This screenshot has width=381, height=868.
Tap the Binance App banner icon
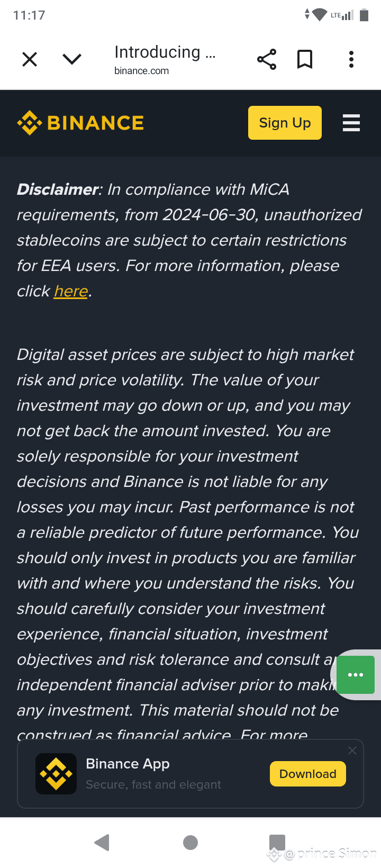pos(56,773)
